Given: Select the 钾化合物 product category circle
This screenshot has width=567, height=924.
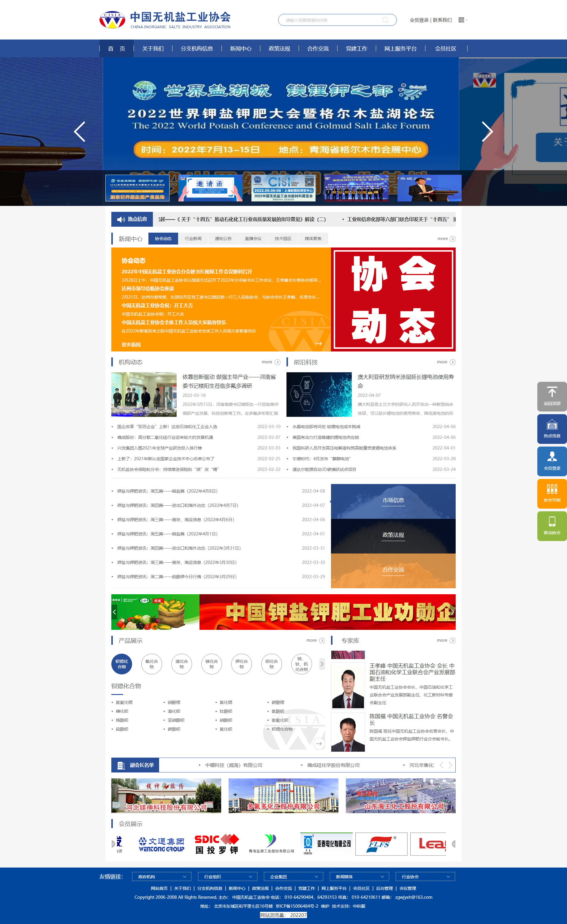Looking at the screenshot, I should coord(242,664).
